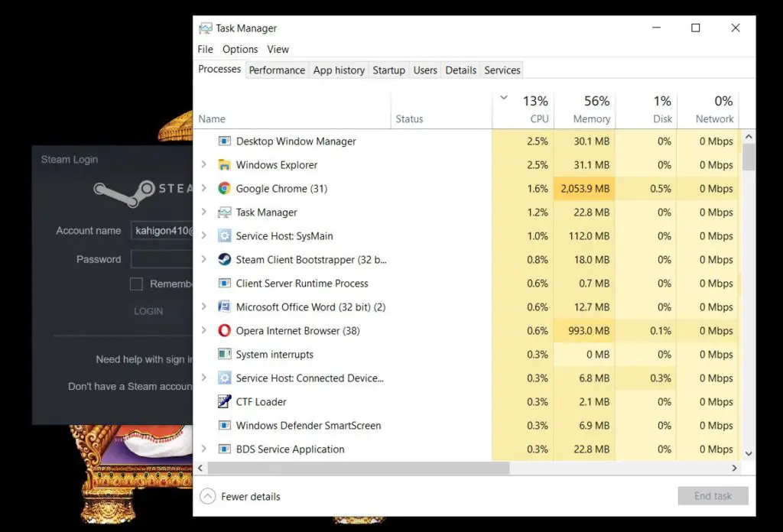Viewport: 783px width, 532px height.
Task: Expand Service Host: SysMain
Action: point(203,235)
